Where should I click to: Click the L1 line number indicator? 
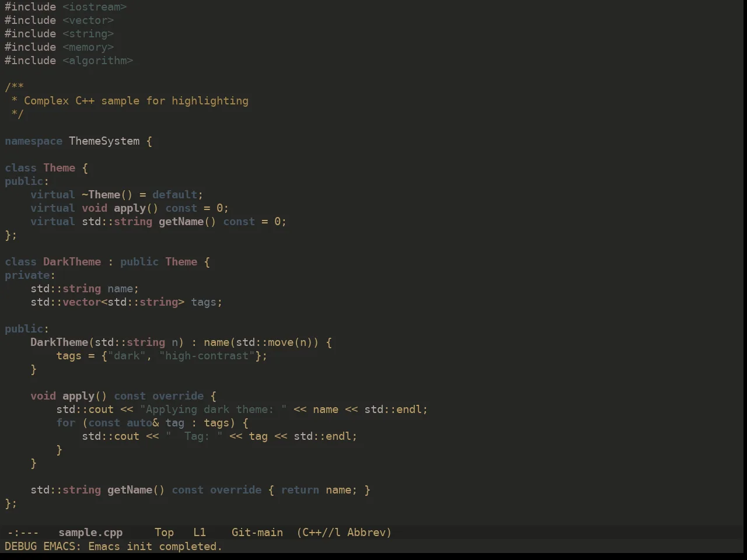coord(200,533)
